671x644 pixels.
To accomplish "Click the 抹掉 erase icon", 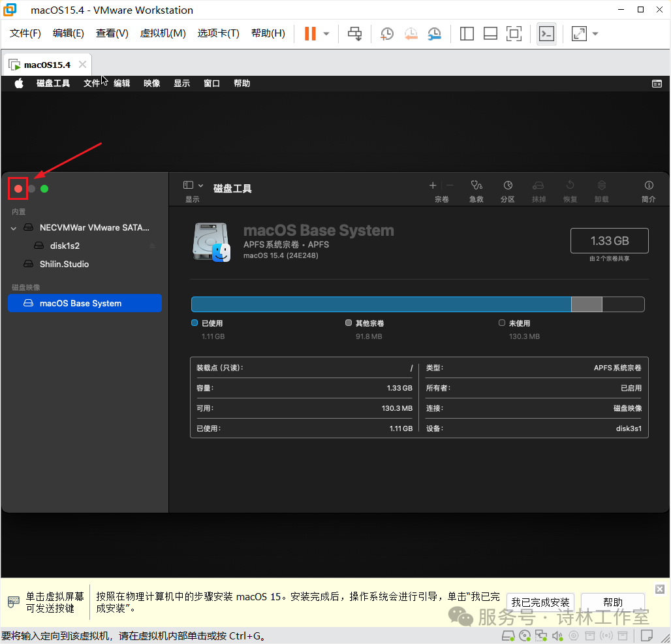I will [x=538, y=185].
